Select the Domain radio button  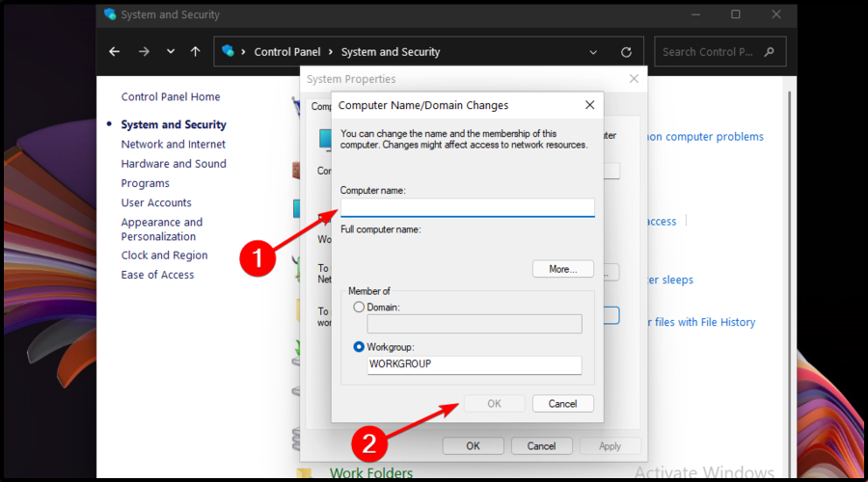coord(359,308)
